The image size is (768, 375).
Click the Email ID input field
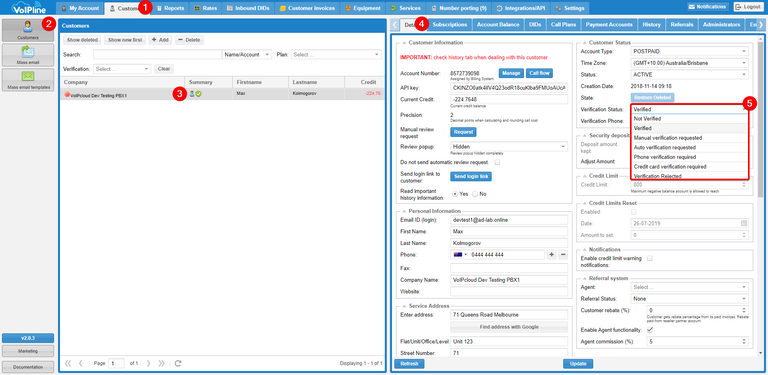[x=509, y=220]
